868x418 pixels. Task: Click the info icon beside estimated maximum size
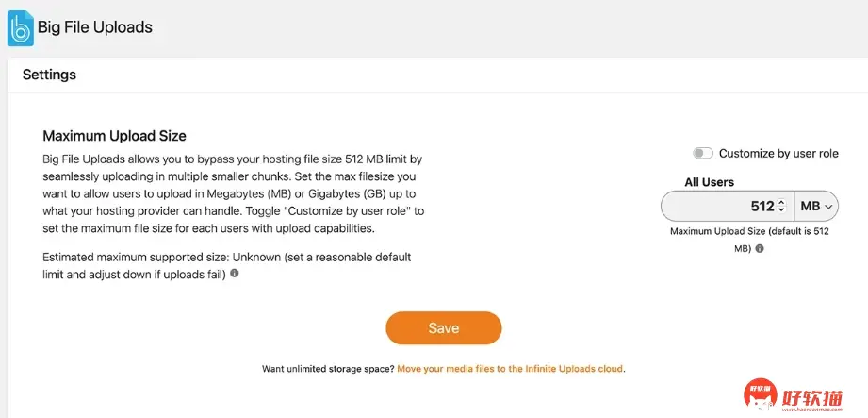[x=235, y=274]
